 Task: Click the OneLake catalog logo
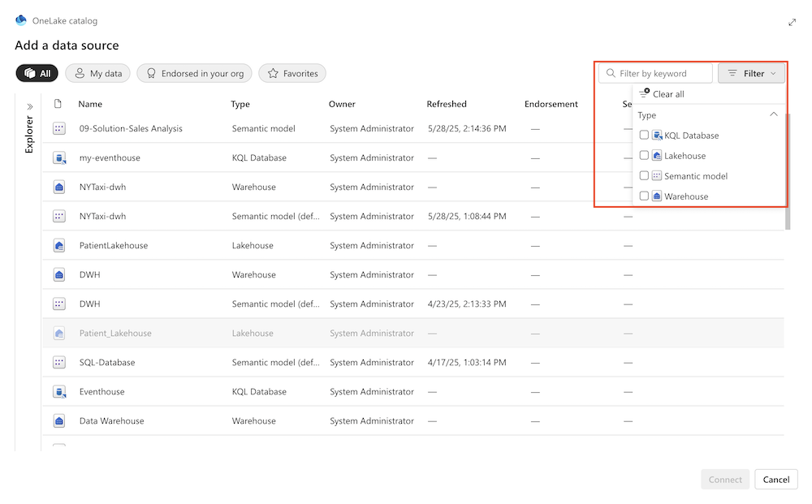point(20,20)
